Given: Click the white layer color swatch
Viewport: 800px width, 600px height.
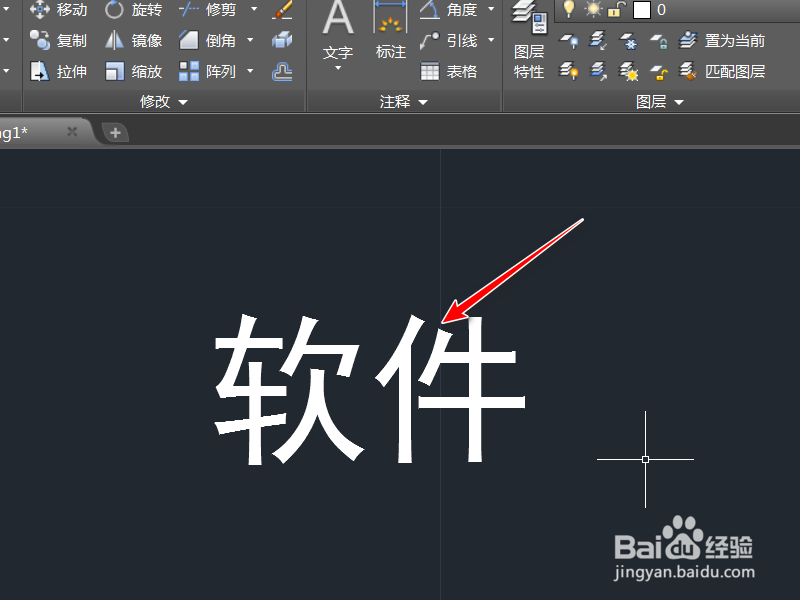Looking at the screenshot, I should click(x=640, y=10).
